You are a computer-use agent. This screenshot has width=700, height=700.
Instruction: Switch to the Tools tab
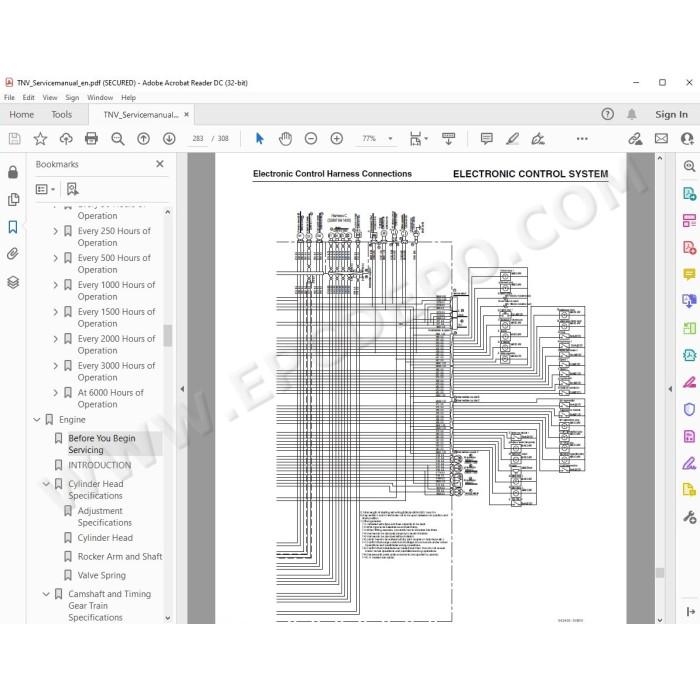(62, 115)
